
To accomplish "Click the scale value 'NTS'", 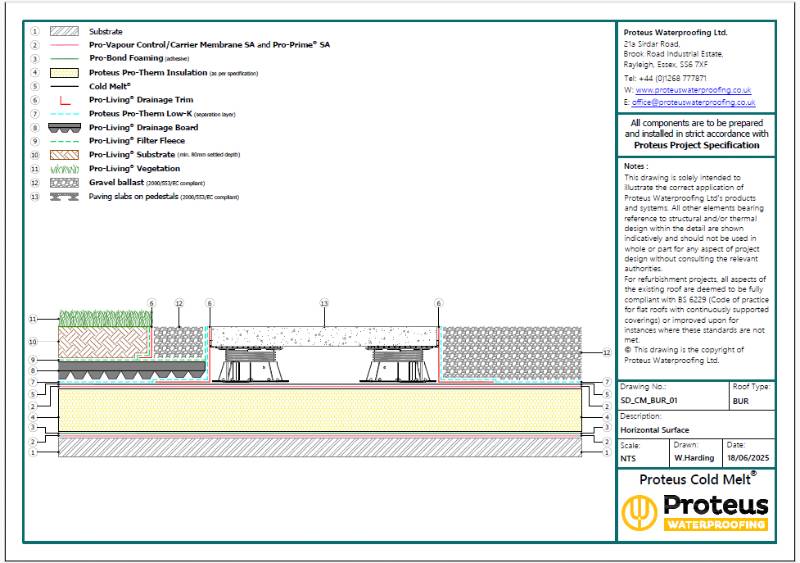I will pos(628,459).
